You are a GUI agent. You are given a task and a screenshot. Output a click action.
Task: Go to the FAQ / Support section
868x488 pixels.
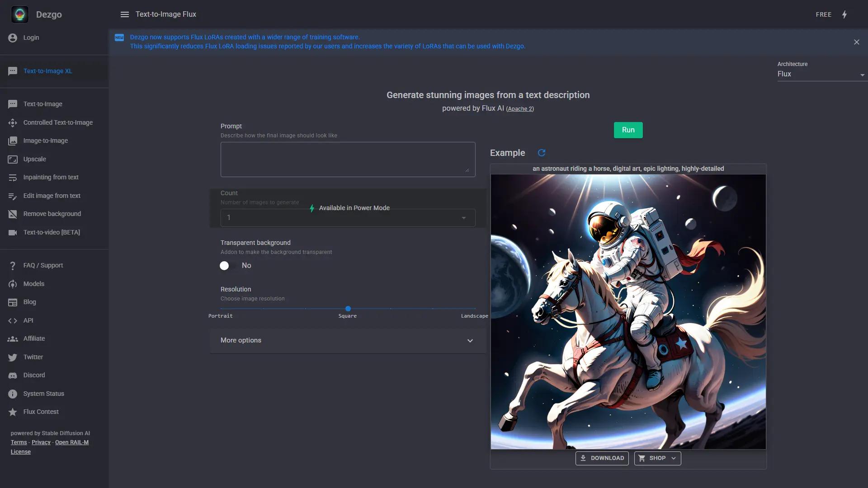pos(42,265)
